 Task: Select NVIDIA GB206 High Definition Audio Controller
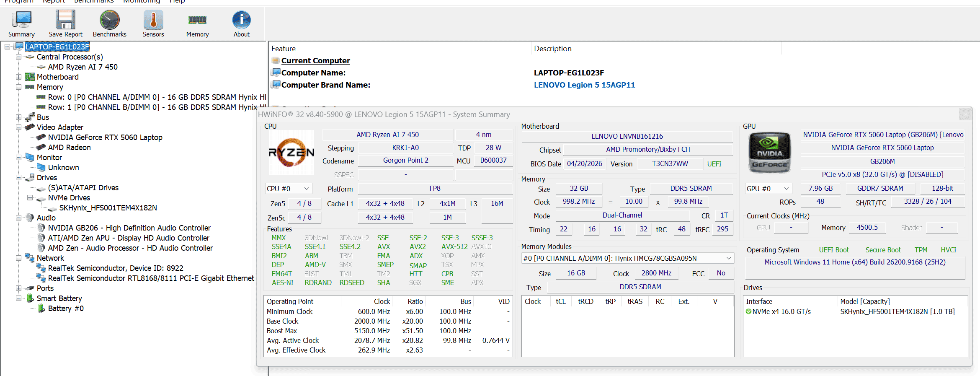pos(129,228)
